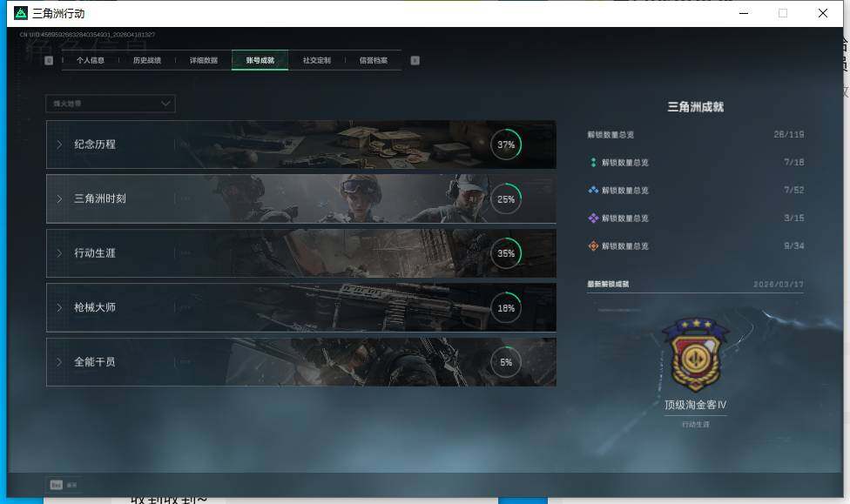Maximize the 三角洲行动 window

(783, 13)
